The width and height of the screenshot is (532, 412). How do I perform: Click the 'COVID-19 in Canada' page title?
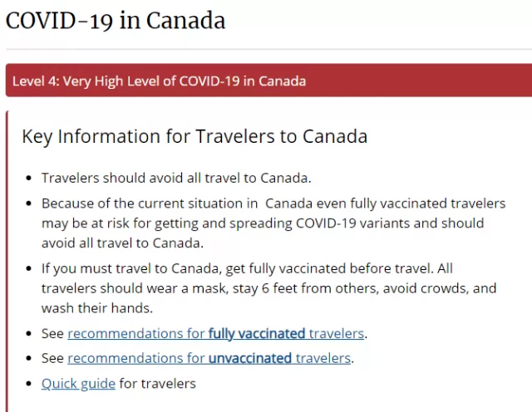pyautogui.click(x=116, y=21)
